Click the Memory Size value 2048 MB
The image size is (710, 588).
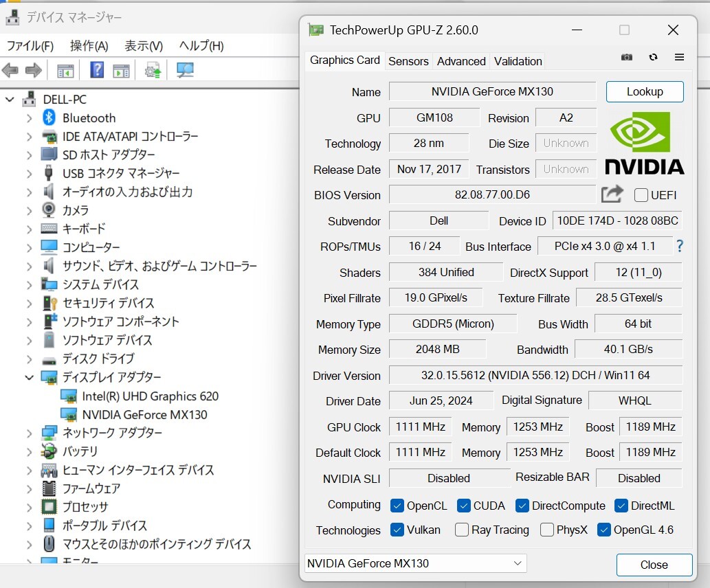pyautogui.click(x=437, y=350)
